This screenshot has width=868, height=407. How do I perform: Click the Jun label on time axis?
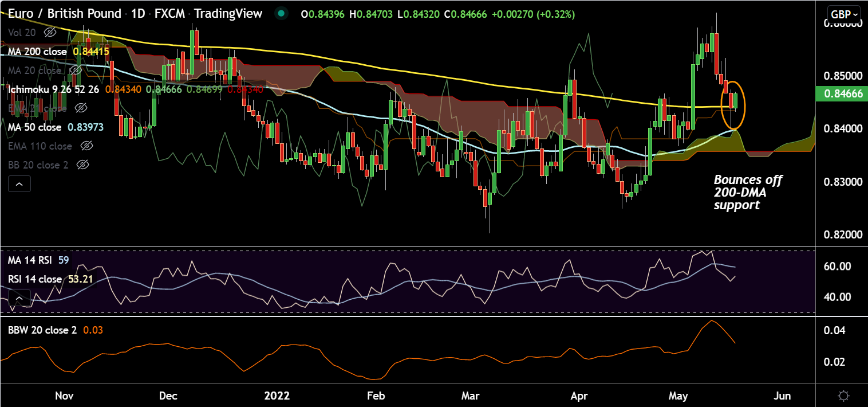click(783, 396)
